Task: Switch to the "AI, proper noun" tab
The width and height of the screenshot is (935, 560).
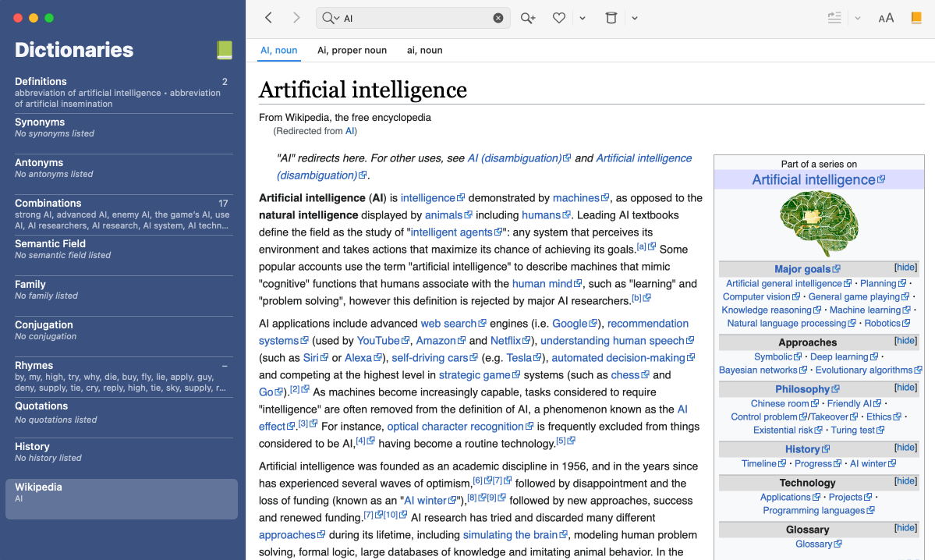Action: [352, 50]
